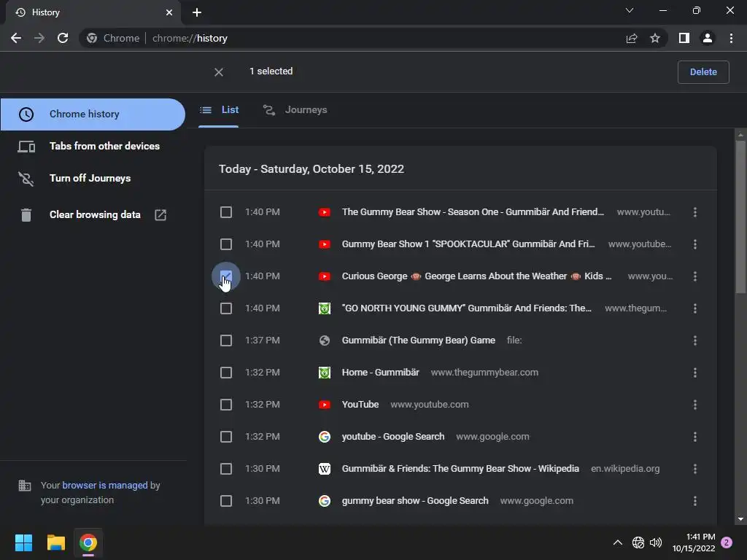Open actions menu for Curious George entry

click(695, 276)
